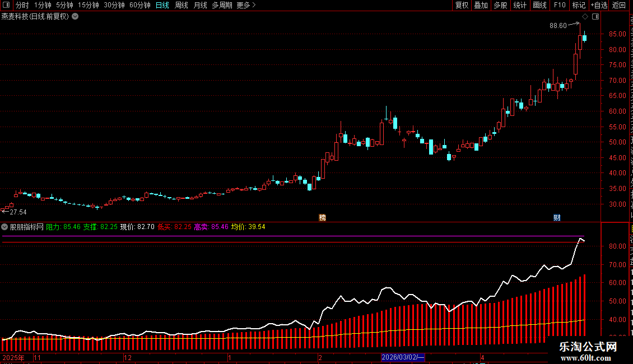The image size is (633, 364).
Task: Expand the 更多 periods menu
Action: (x=246, y=5)
